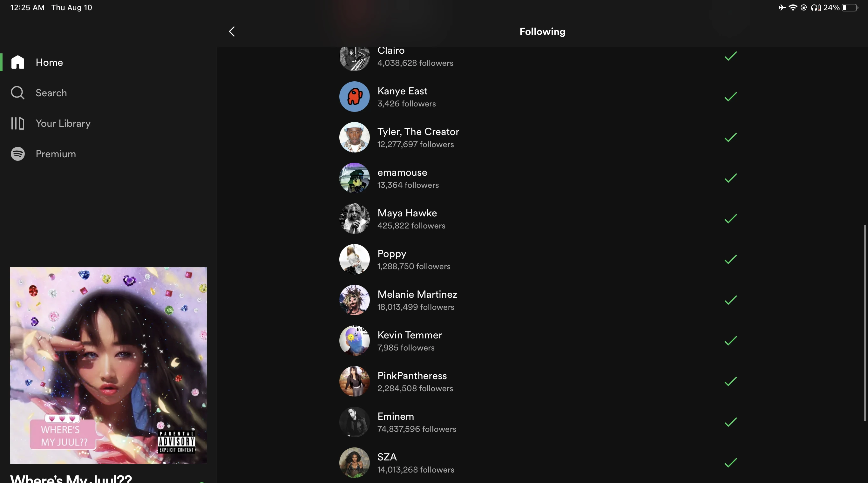Go back using the left chevron
Screen dimensions: 868x483
tap(232, 32)
